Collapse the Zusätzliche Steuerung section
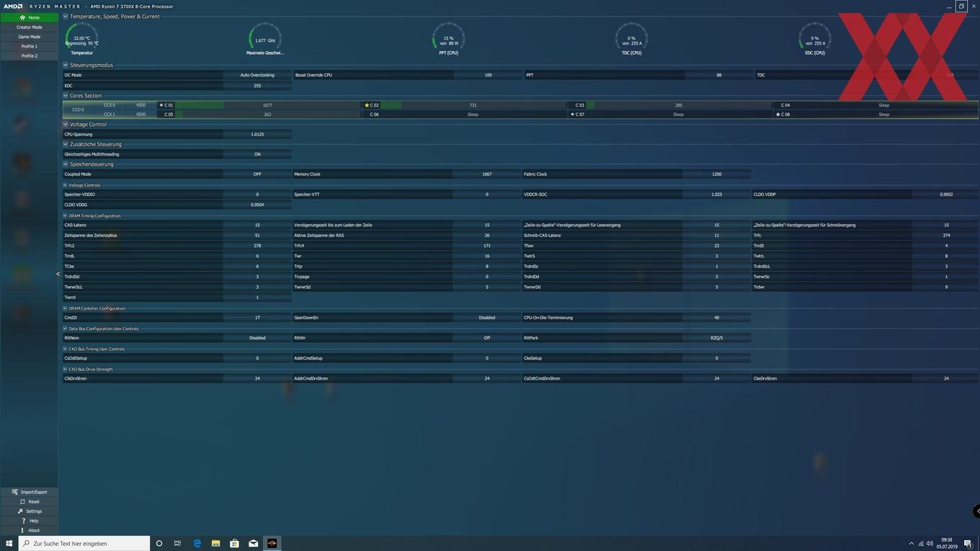This screenshot has width=980, height=551. coord(66,144)
